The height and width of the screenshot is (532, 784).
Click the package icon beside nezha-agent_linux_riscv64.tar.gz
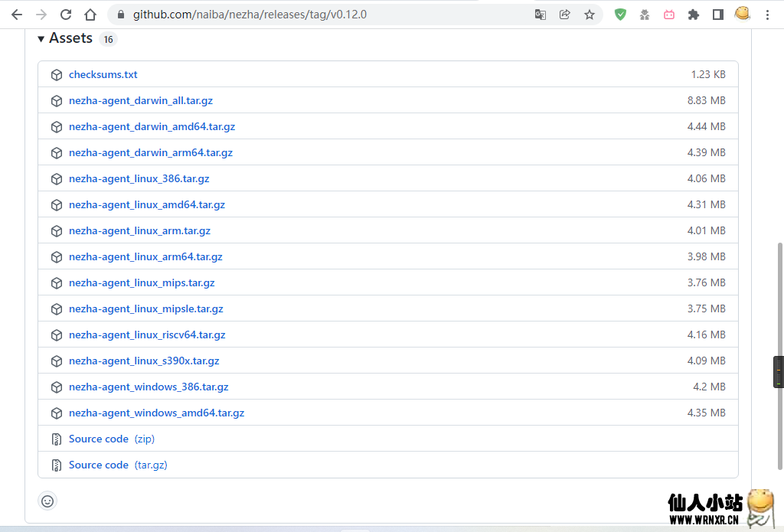pyautogui.click(x=57, y=335)
